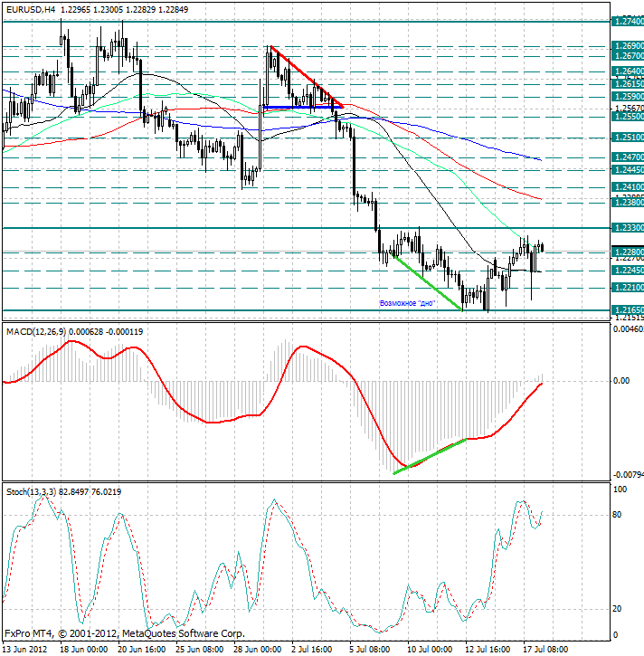Click the 28 Jun 00:00 date label
Viewport: 644px width, 656px height.
[254, 649]
